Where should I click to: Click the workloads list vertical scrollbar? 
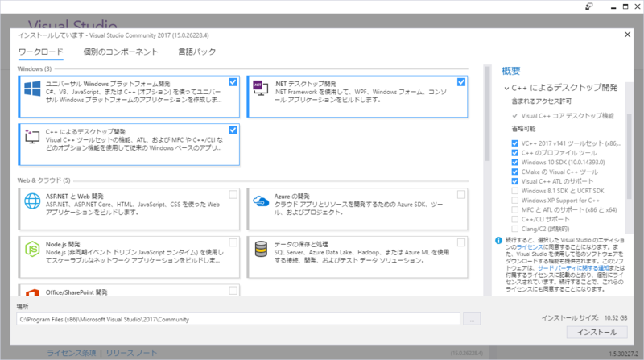coord(487,113)
